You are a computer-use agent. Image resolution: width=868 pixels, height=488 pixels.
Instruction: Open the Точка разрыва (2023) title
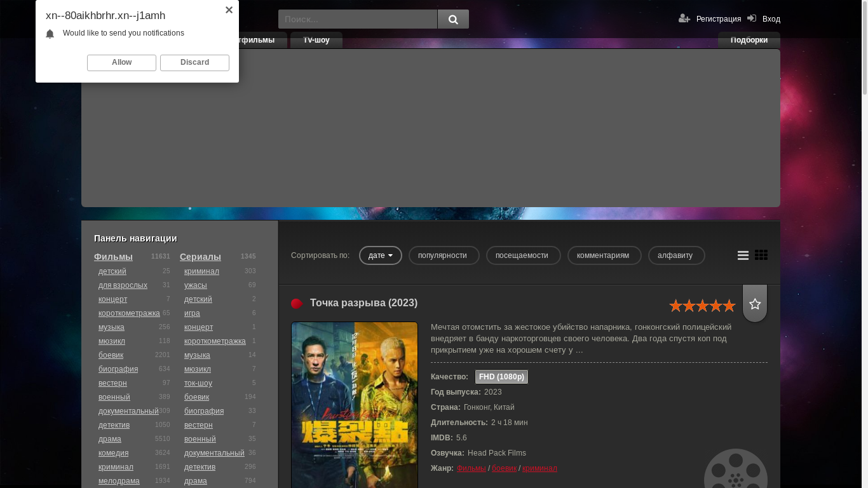tap(363, 303)
